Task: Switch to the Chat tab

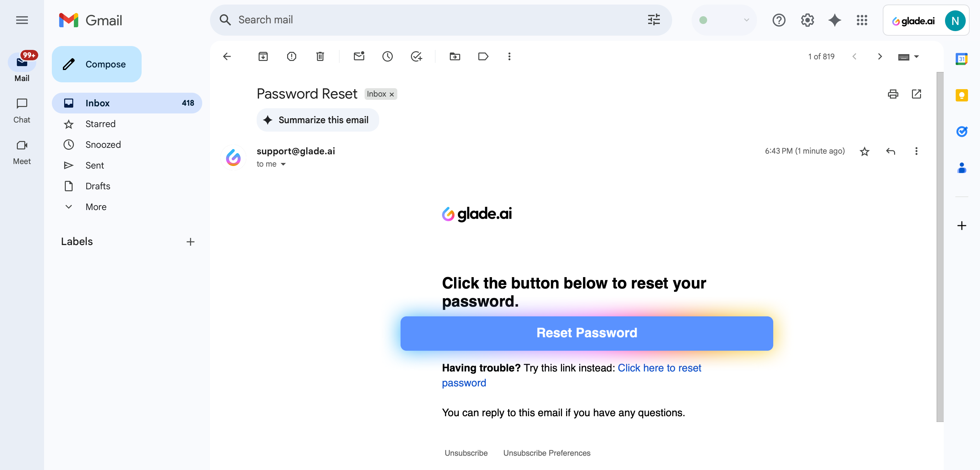Action: tap(22, 110)
